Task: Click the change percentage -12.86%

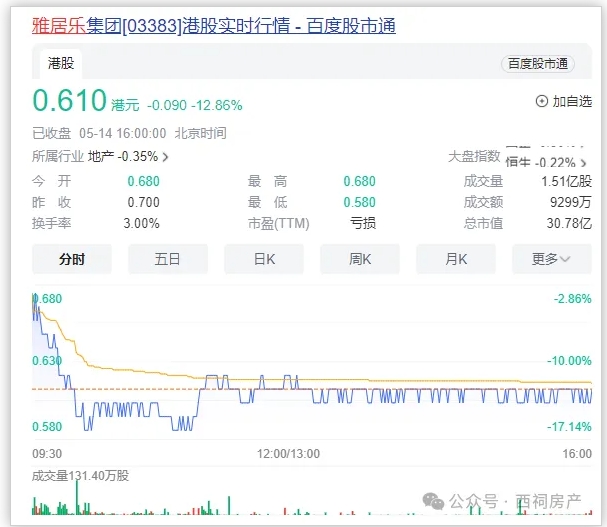Action: (x=219, y=105)
